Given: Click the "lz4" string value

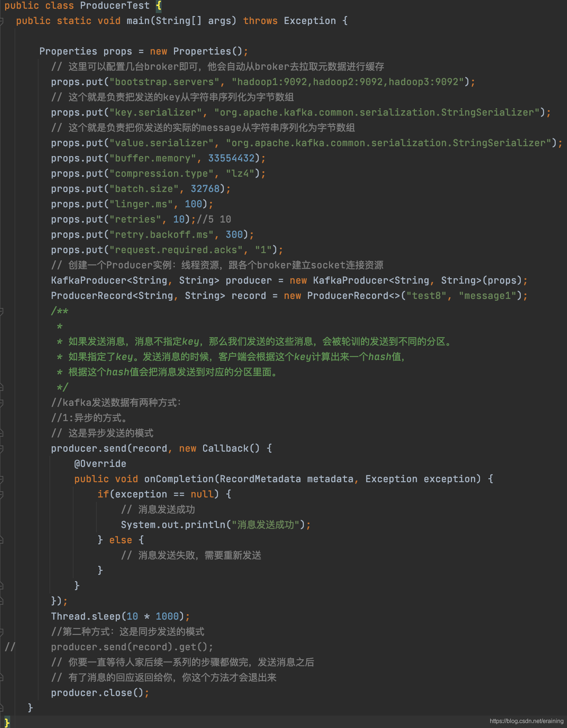Looking at the screenshot, I should click(240, 173).
